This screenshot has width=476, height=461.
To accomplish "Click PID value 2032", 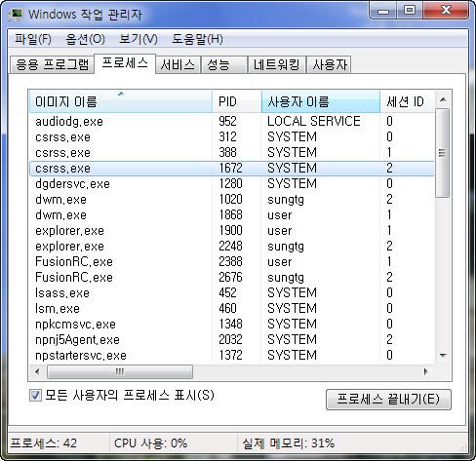I will pos(230,340).
